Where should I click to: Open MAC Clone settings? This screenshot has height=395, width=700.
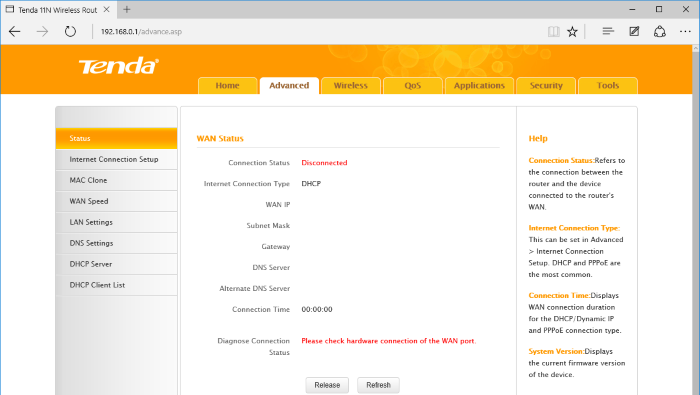(117, 180)
